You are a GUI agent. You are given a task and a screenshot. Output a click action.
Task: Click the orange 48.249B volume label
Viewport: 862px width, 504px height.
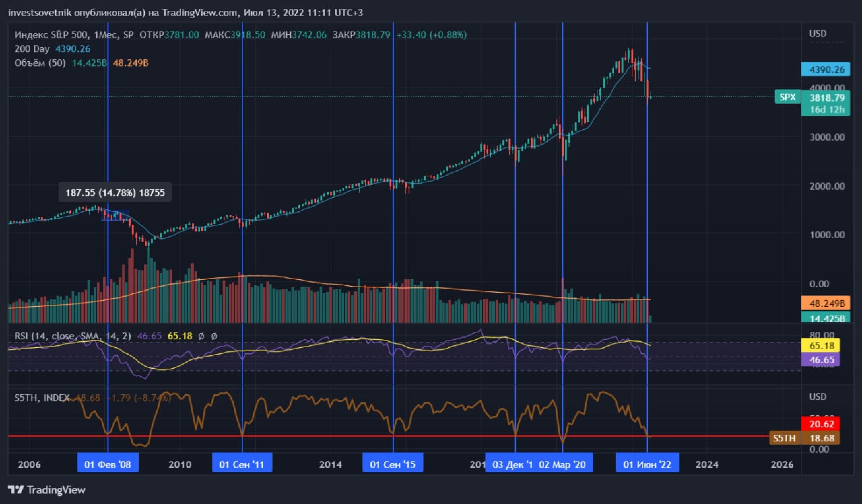[825, 303]
